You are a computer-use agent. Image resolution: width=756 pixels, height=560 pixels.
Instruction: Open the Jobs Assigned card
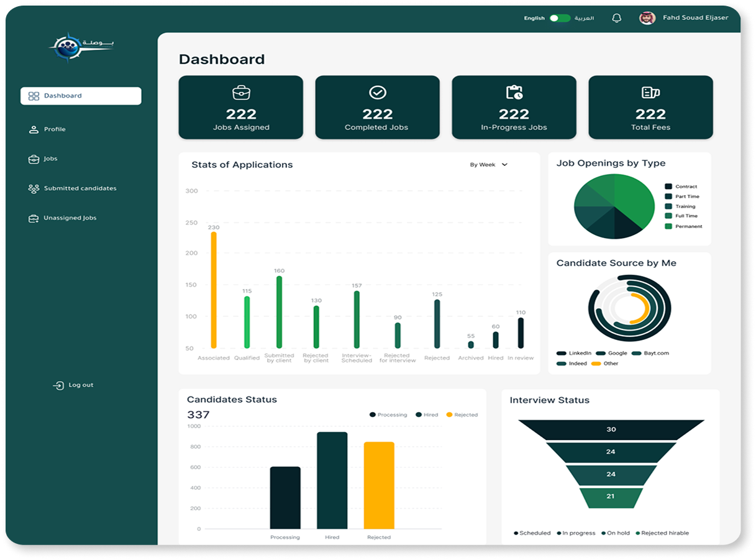click(x=241, y=108)
